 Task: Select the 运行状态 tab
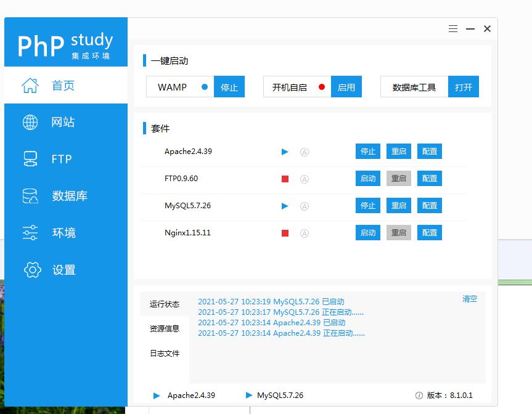[165, 304]
